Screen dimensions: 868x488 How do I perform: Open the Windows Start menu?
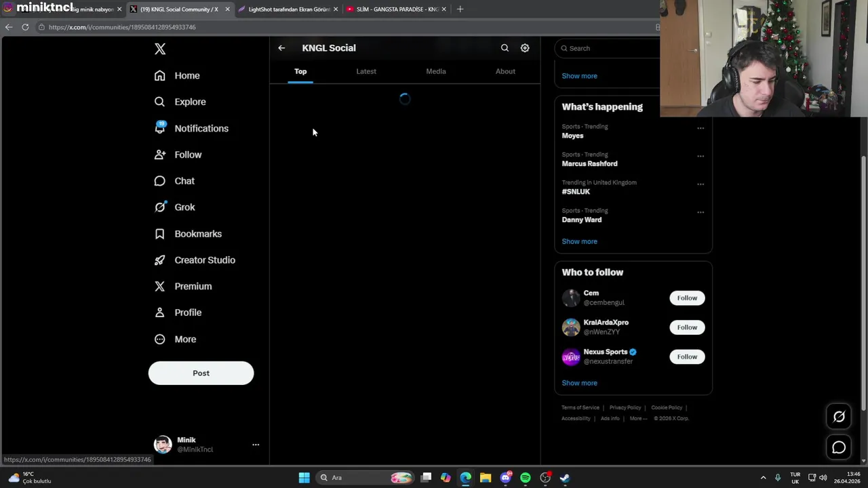pyautogui.click(x=304, y=478)
